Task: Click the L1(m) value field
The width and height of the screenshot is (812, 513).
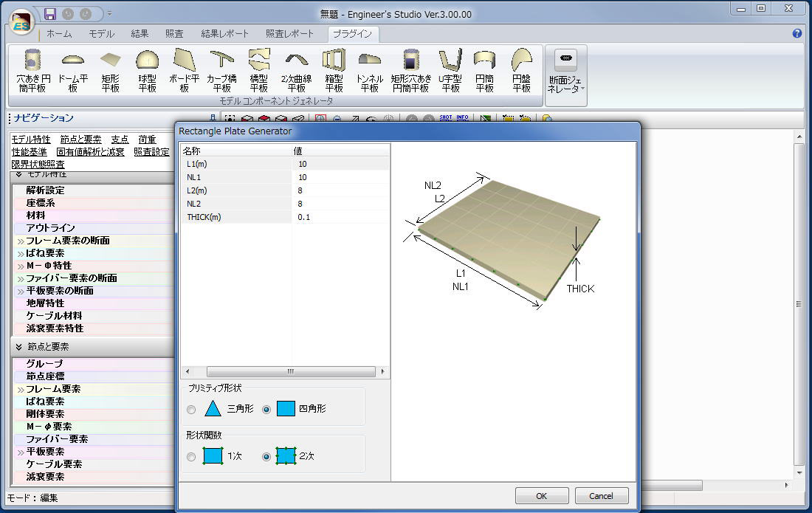Action: pyautogui.click(x=340, y=164)
